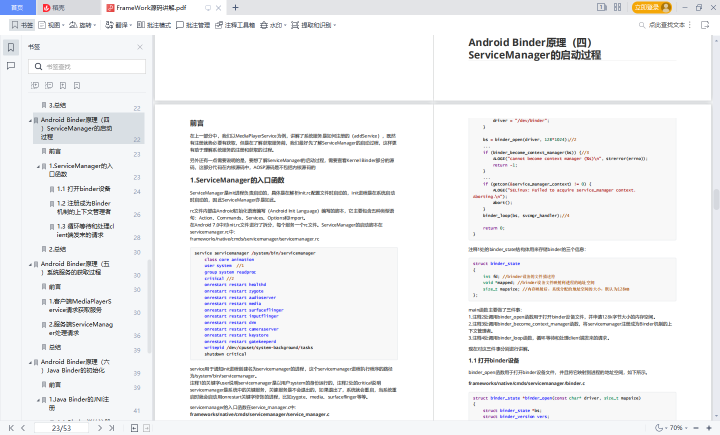Open bookmark 2.服务端ServiceManager处理请求
Image resolution: width=720 pixels, height=435 pixels.
pos(81,328)
